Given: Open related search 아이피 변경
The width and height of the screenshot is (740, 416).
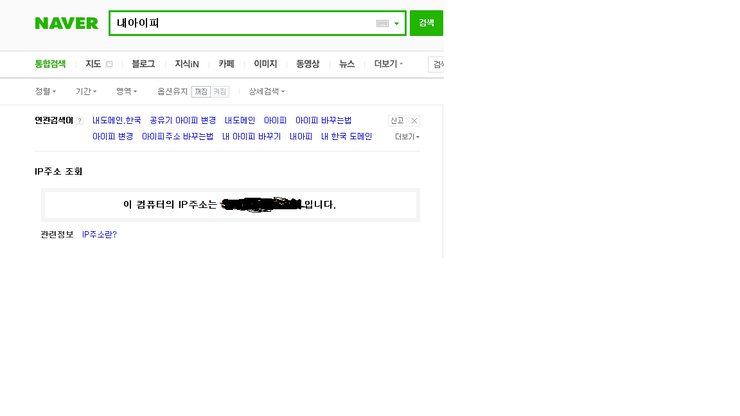Looking at the screenshot, I should [x=113, y=137].
